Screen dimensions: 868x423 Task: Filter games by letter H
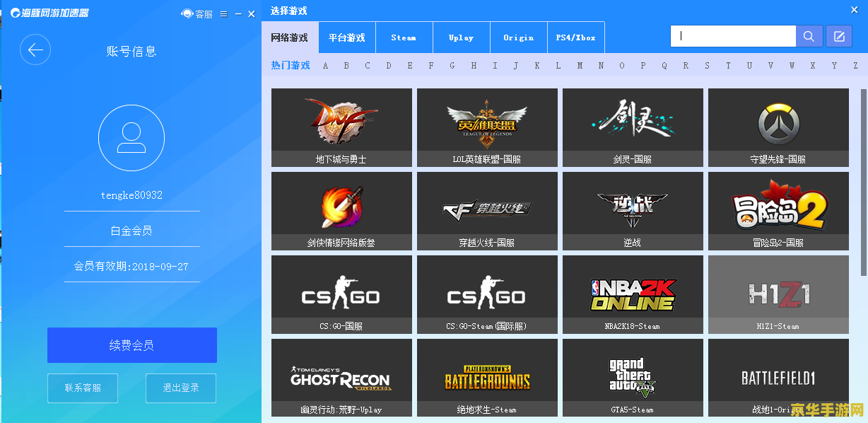tap(474, 66)
